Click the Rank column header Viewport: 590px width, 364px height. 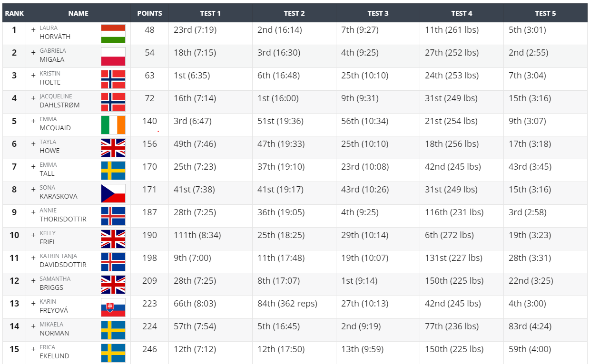14,13
